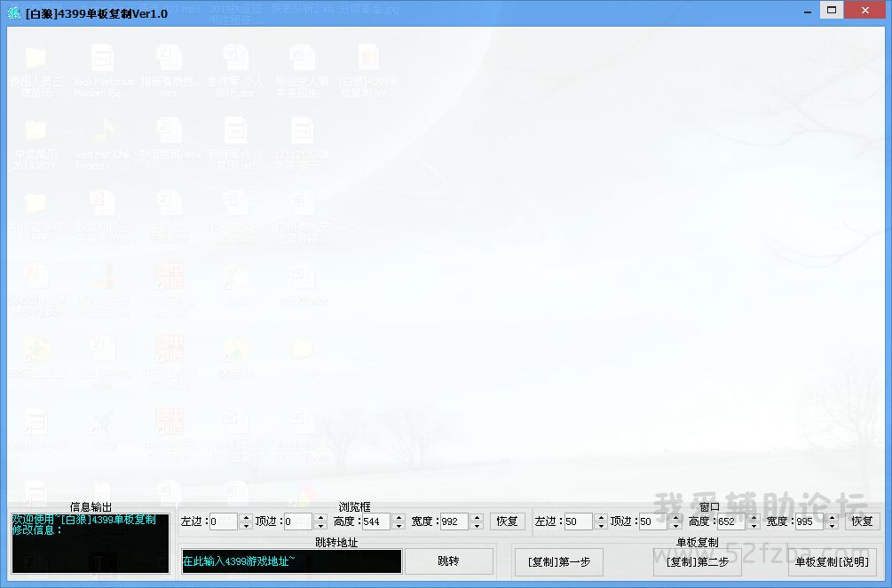
Task: Decrease window 顶边 50 with down arrow
Action: [675, 526]
